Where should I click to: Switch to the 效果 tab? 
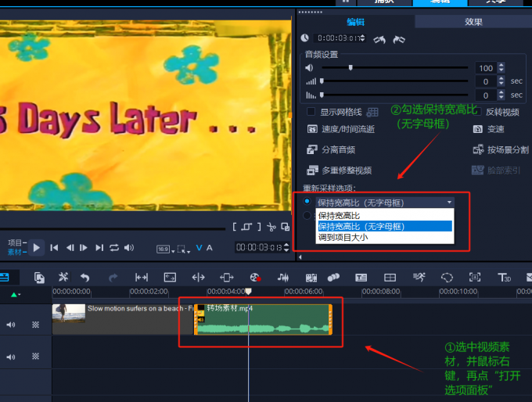click(x=473, y=22)
